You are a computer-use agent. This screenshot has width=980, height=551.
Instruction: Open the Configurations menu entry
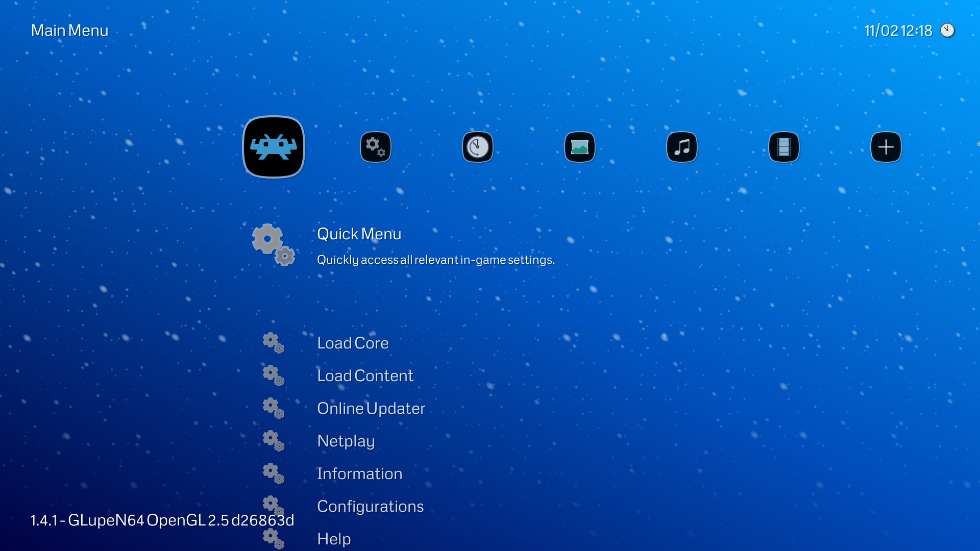370,507
